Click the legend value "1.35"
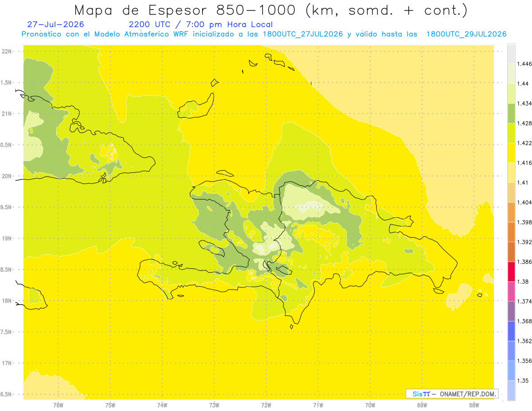This screenshot has width=532, height=411. 523,380
